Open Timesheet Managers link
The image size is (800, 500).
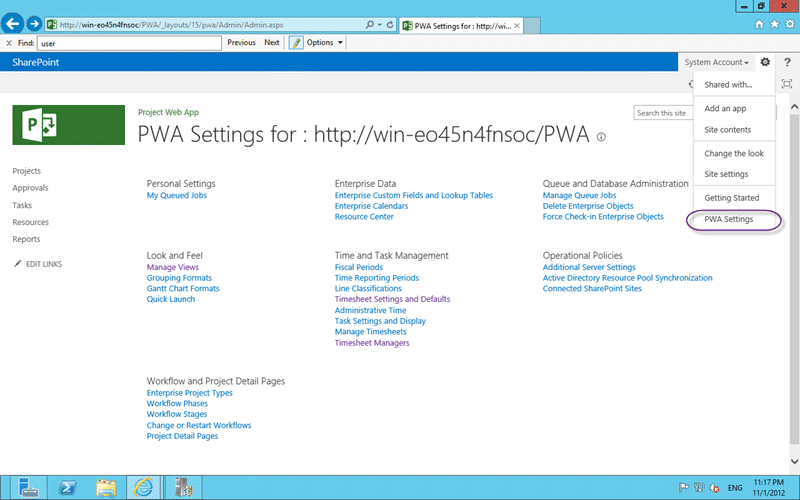coord(372,343)
